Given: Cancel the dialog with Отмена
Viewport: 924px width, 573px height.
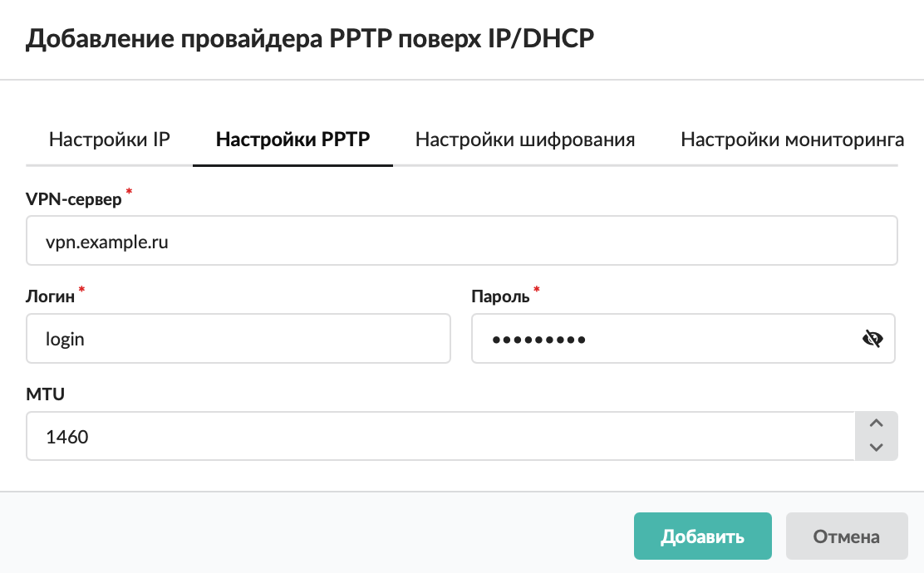Looking at the screenshot, I should (846, 536).
